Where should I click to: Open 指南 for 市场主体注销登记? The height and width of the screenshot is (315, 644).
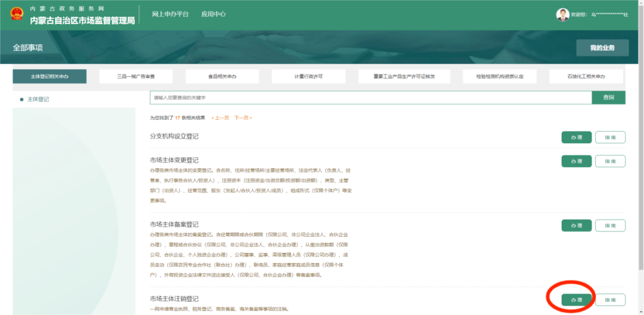611,300
